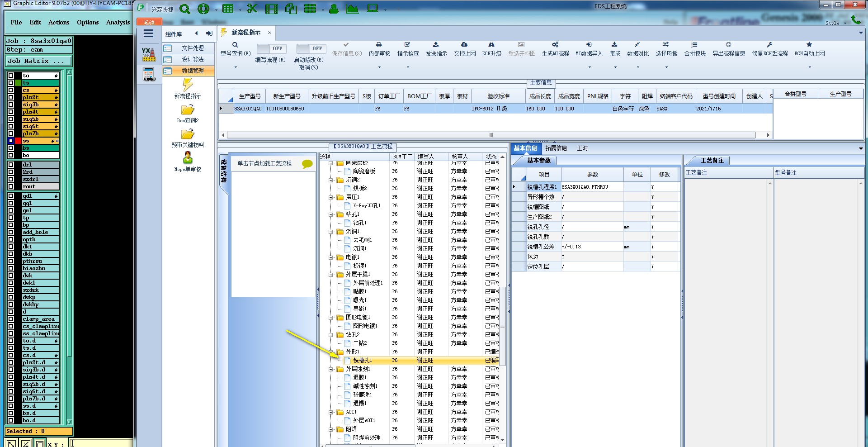The image size is (868, 447).
Task: Click the 文控上网 cloud icon
Action: click(x=464, y=45)
